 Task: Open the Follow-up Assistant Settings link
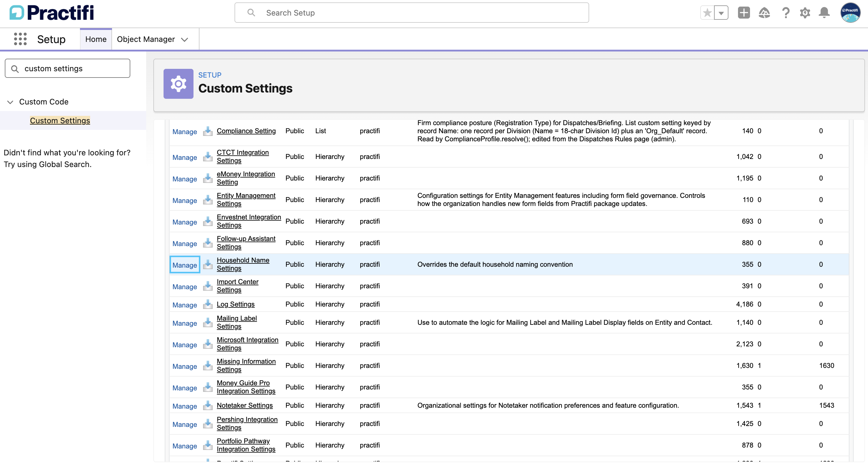tap(246, 242)
